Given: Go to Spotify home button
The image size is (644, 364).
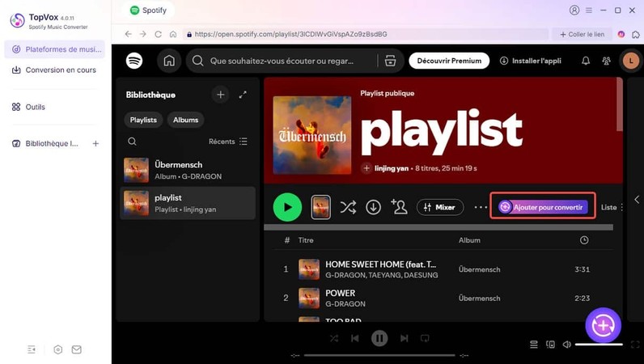Looking at the screenshot, I should 169,61.
